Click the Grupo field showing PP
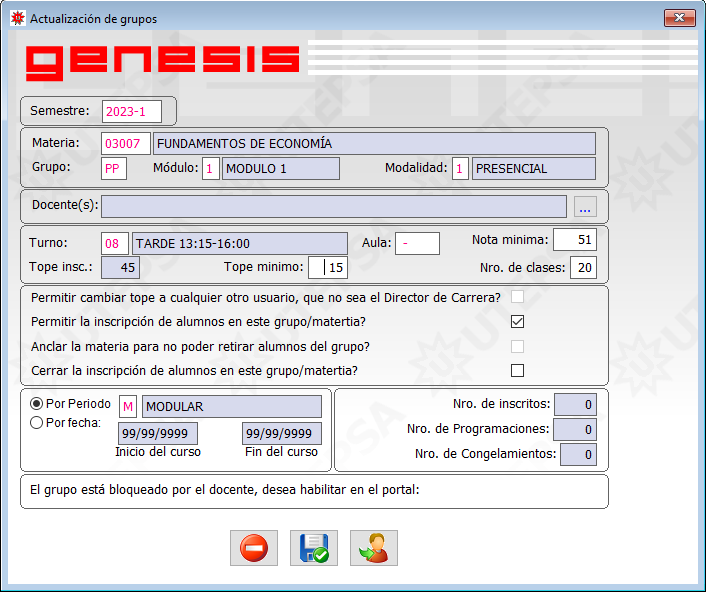 click(x=114, y=169)
